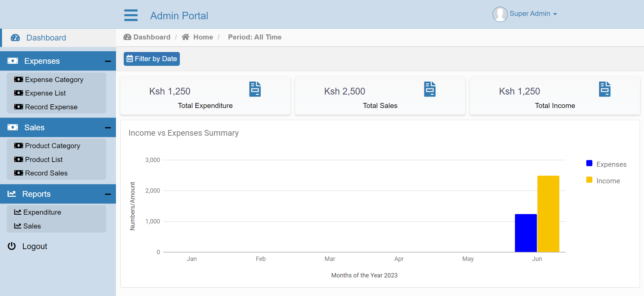The width and height of the screenshot is (644, 296).
Task: Click the Admin Portal title link
Action: coord(179,16)
